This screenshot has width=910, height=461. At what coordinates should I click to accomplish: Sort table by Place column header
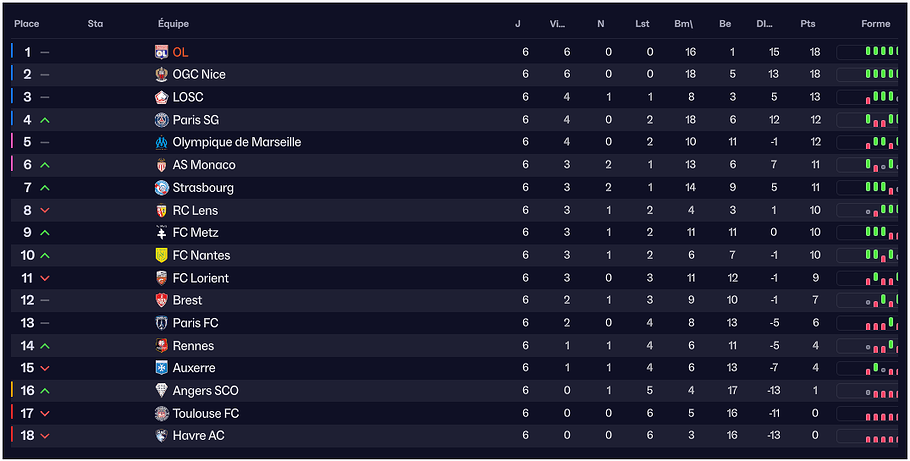[x=26, y=24]
